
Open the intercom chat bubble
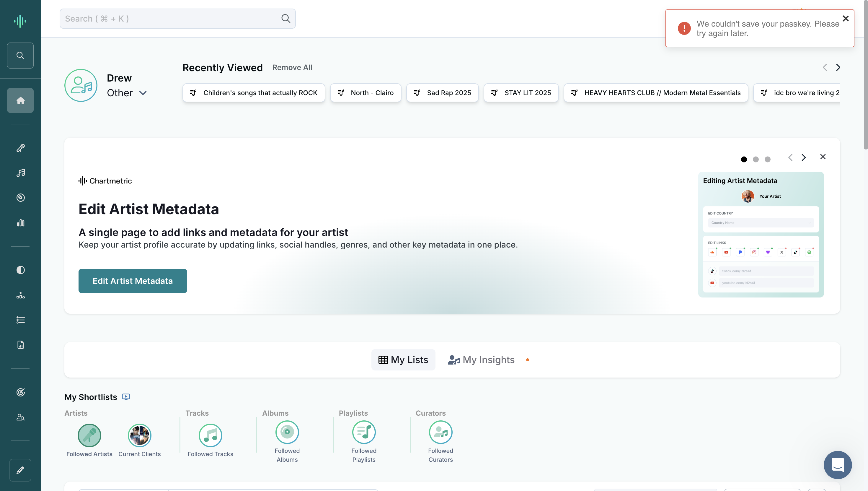coord(838,465)
